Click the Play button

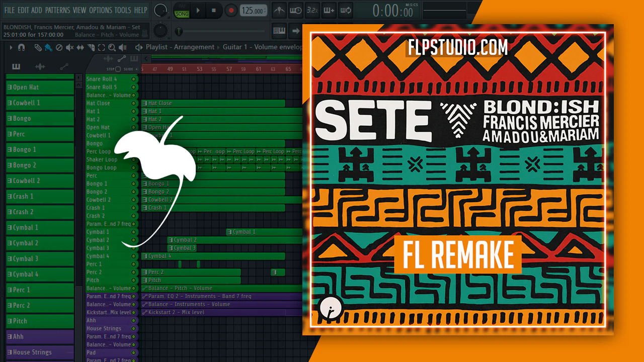coord(198,10)
